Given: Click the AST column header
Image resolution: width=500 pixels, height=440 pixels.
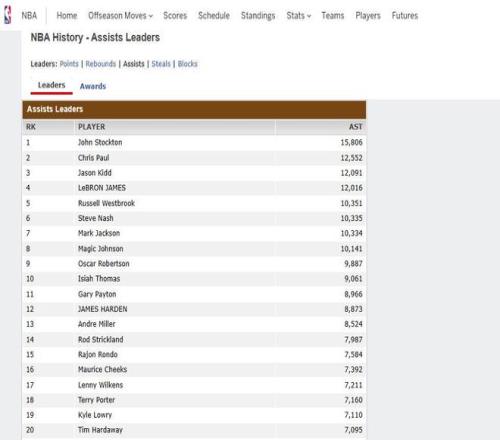Looking at the screenshot, I should point(355,127).
